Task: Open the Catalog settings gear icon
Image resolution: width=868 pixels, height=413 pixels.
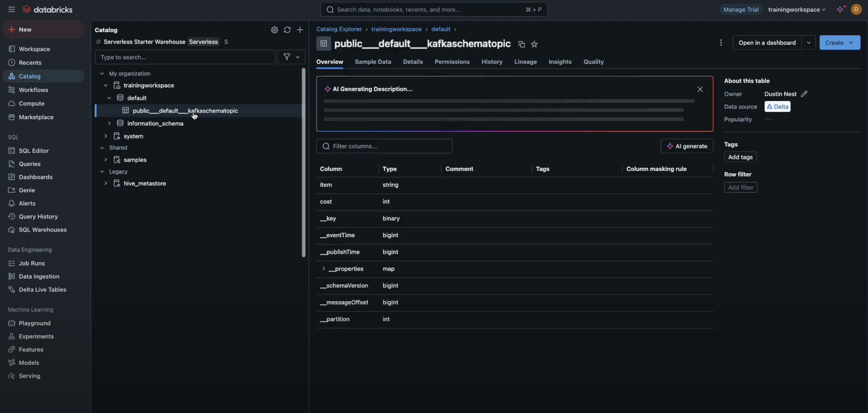Action: point(274,30)
